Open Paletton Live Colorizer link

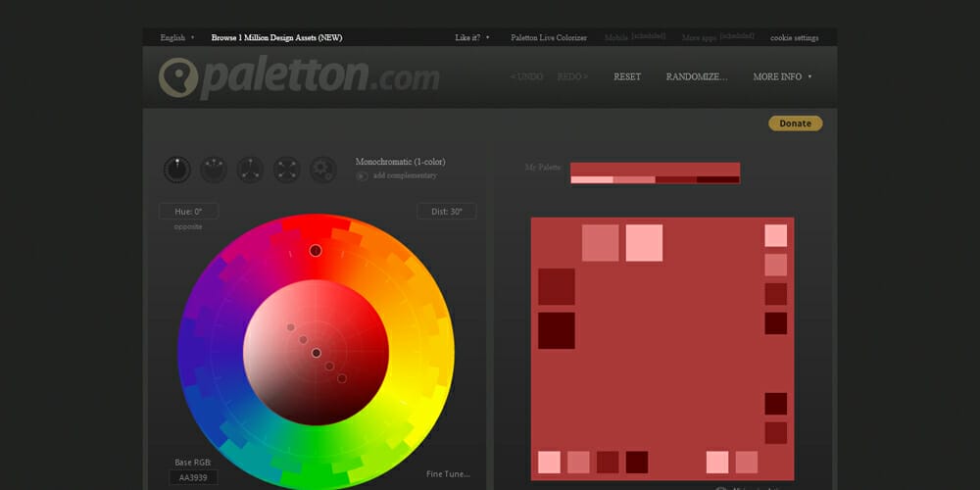coord(549,37)
